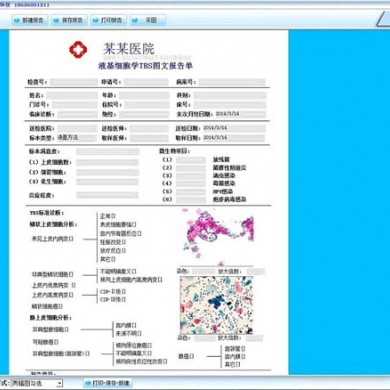Tick the 非典型鳞状细胞 checkbox
This screenshot has height=390, width=390.
(x=71, y=275)
